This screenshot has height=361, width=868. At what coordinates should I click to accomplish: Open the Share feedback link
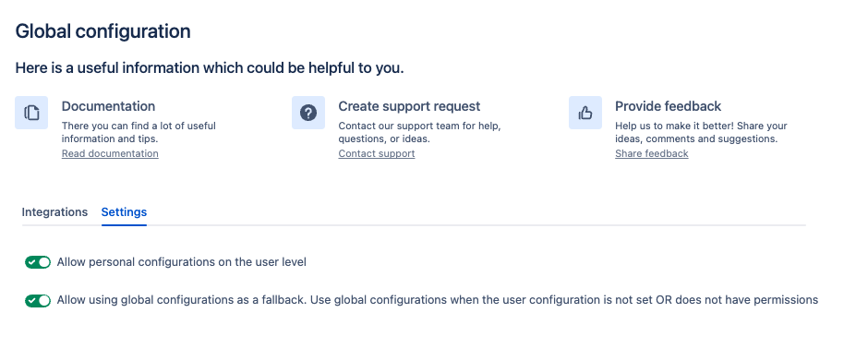[x=652, y=153]
